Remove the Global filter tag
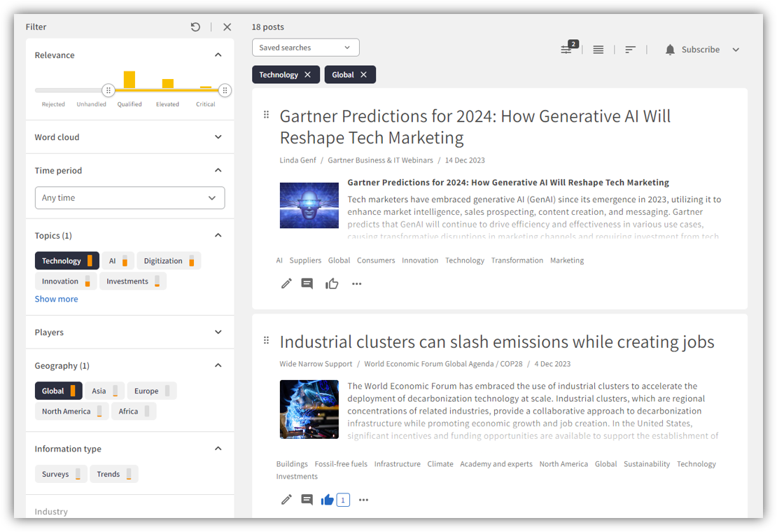This screenshot has height=532, width=777. [363, 75]
